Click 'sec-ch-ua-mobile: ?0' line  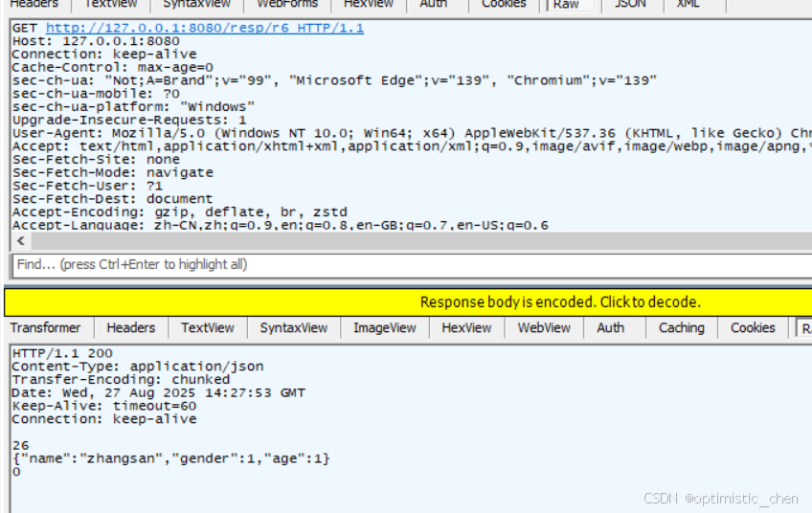point(96,94)
